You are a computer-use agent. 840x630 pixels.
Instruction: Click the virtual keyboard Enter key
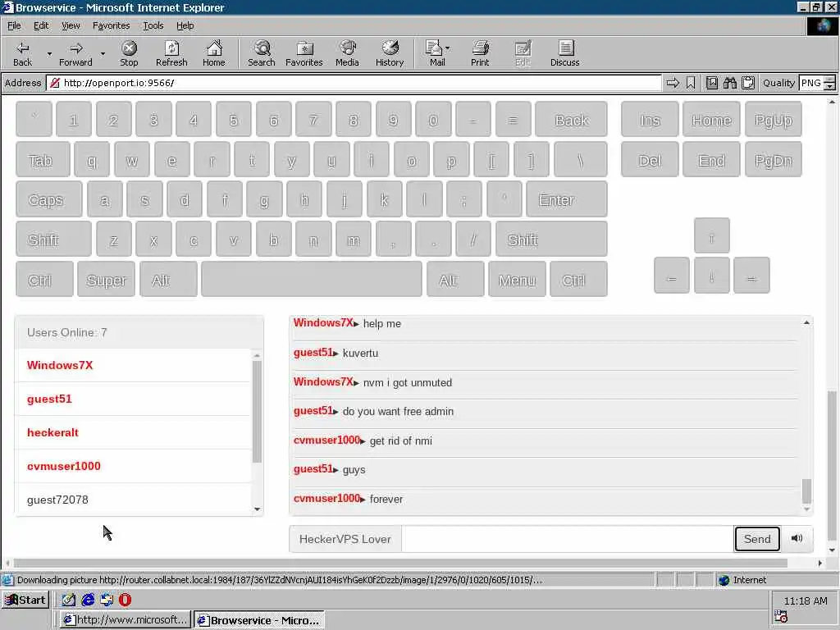click(x=567, y=199)
